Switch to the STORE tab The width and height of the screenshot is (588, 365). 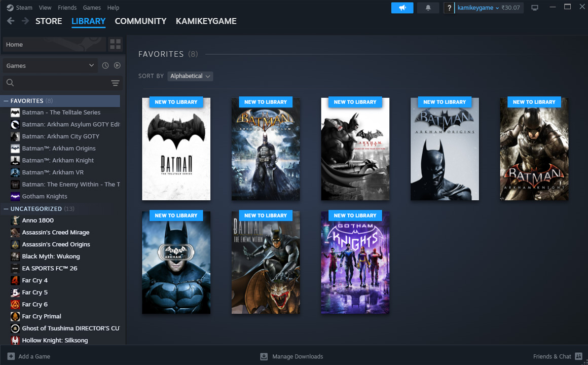(x=48, y=21)
